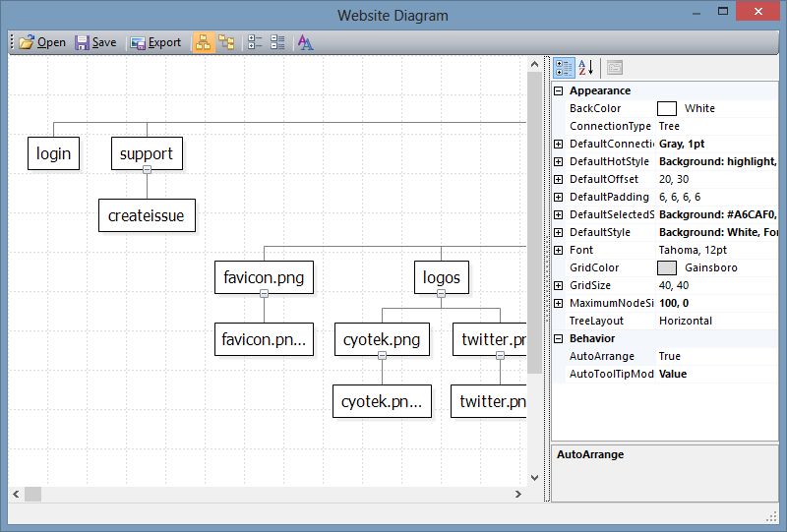Image resolution: width=787 pixels, height=532 pixels.
Task: Open a diagram file with the Open button
Action: [x=42, y=42]
